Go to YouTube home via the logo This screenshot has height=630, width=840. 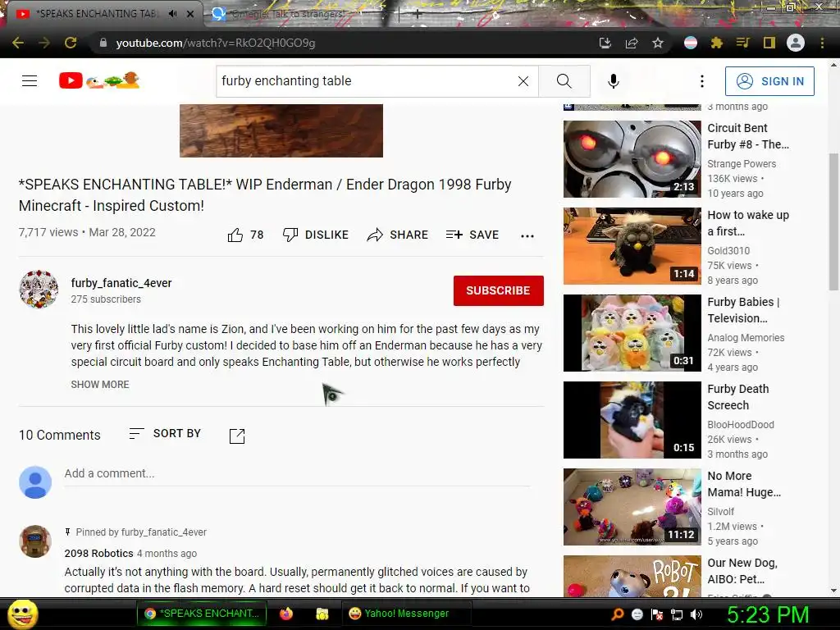(99, 80)
